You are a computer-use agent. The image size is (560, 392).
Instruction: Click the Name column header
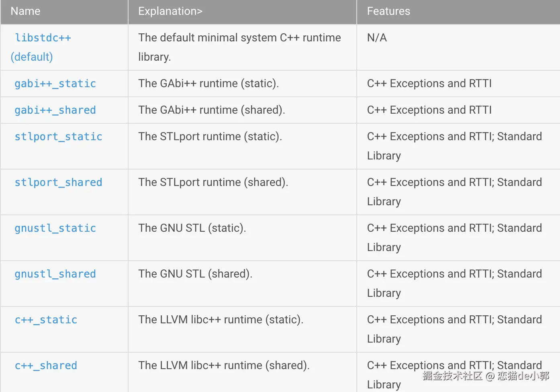25,11
